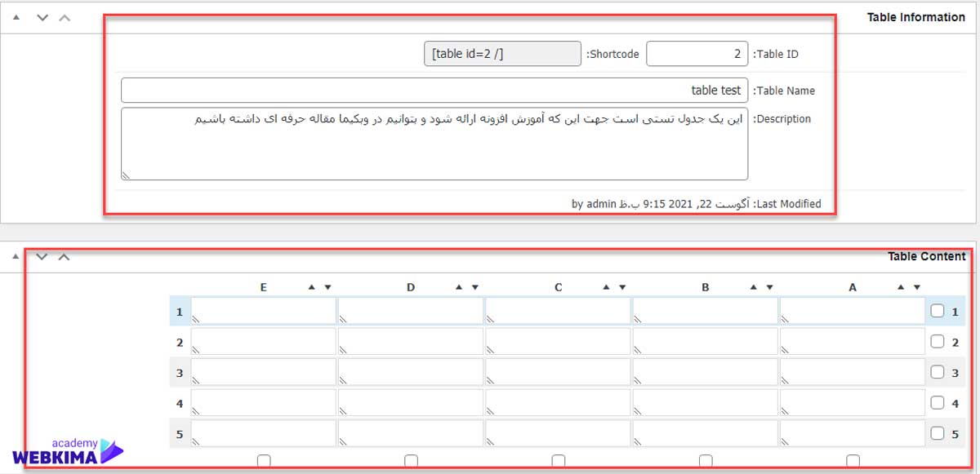Click the Table ID field
980x474 pixels.
[x=697, y=54]
